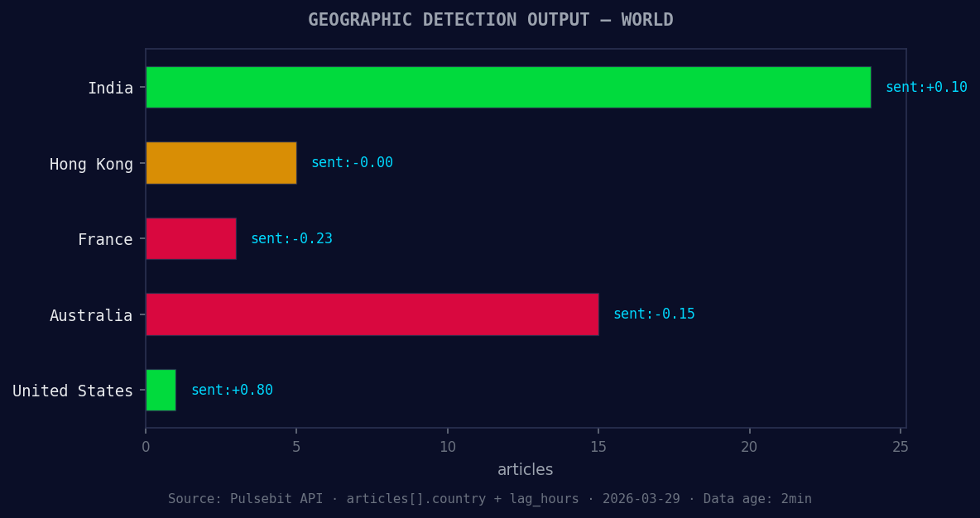The height and width of the screenshot is (518, 980).
Task: Click the United States axis label
Action: [x=72, y=391]
